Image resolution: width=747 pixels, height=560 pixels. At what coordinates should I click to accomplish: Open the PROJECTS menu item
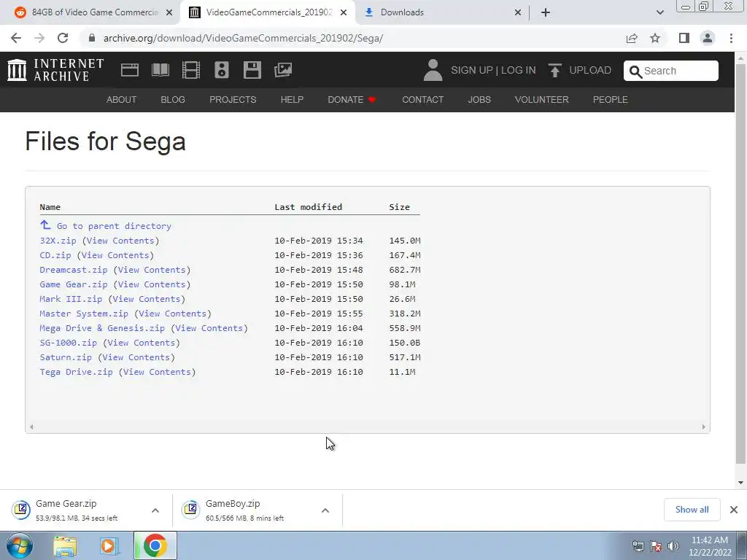233,99
